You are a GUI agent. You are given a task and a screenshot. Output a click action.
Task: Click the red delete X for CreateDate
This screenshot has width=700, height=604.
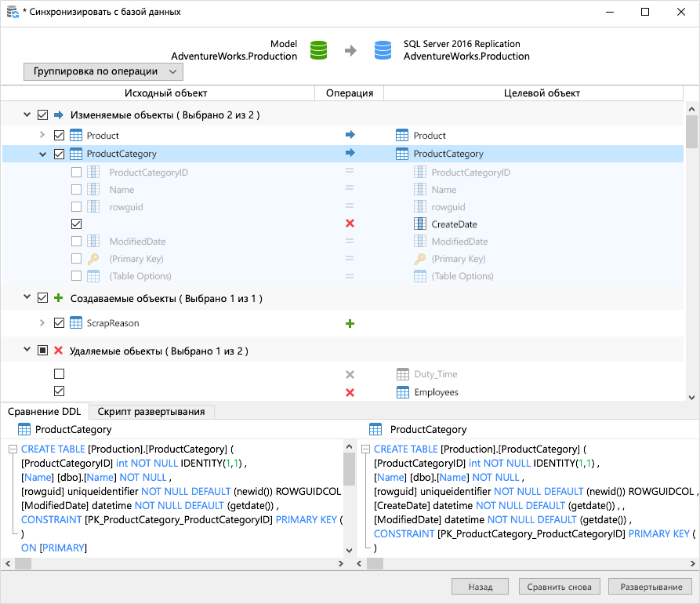(350, 224)
